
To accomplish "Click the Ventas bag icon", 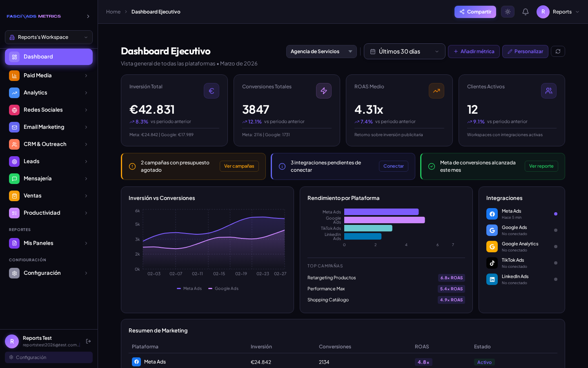I will 14,196.
